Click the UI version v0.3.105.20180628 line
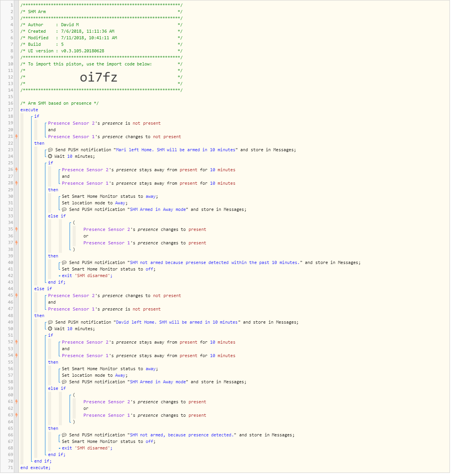 click(x=102, y=51)
